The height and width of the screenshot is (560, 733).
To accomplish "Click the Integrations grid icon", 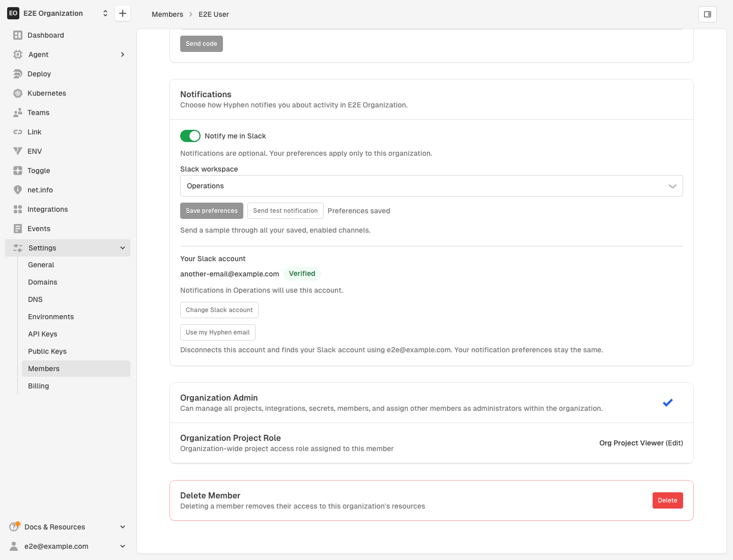I will [x=18, y=209].
